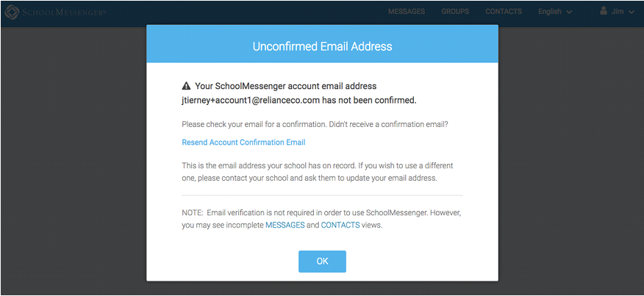Click the horizontal divider line above NOTE
Viewport: 644px width, 296px height.
[323, 195]
